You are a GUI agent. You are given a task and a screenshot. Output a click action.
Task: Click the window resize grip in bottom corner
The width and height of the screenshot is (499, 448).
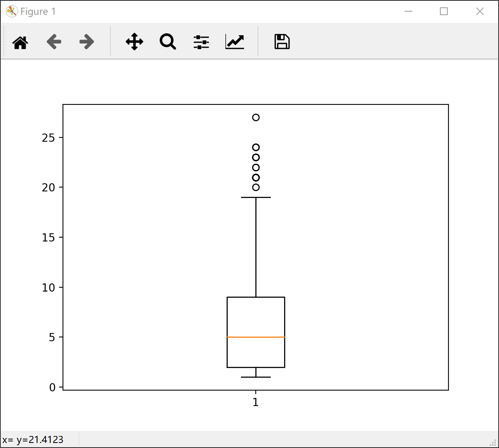494,443
